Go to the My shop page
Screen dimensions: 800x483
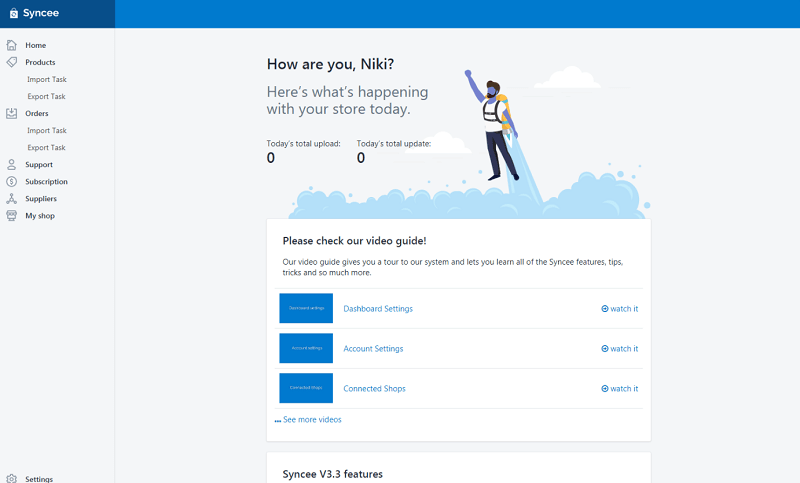(x=40, y=216)
